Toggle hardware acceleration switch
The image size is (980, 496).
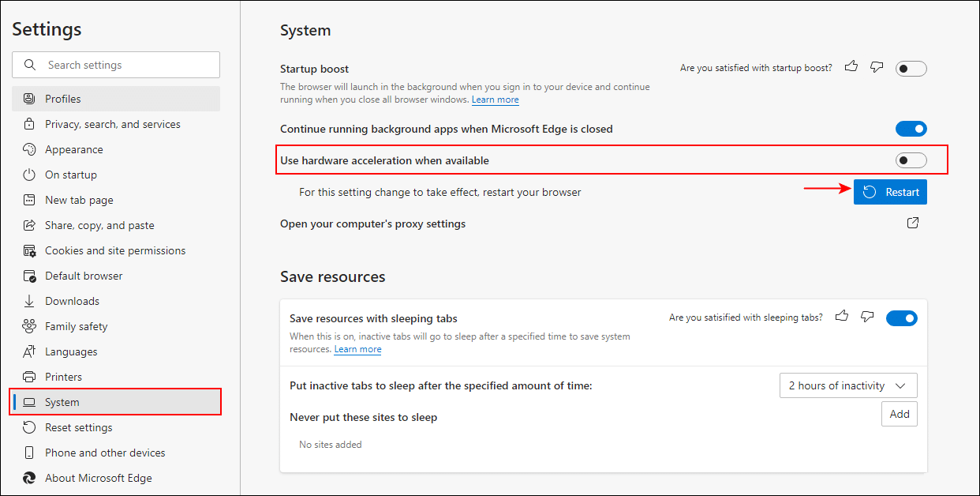point(911,160)
